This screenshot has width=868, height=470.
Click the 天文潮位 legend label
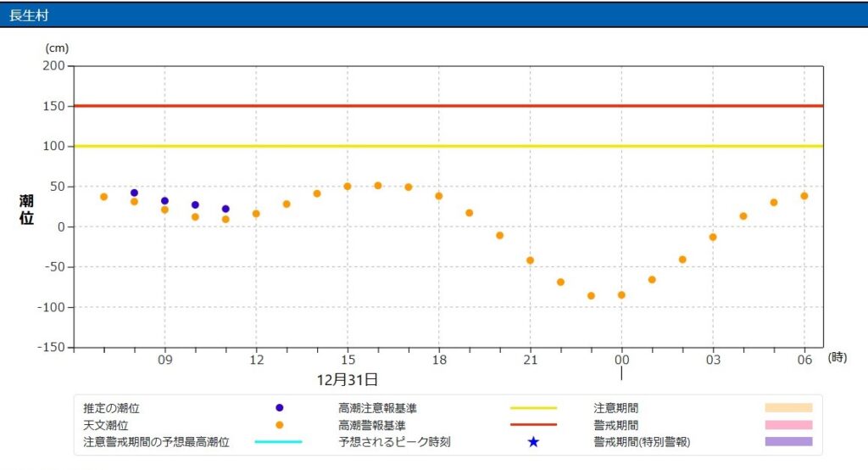click(106, 425)
